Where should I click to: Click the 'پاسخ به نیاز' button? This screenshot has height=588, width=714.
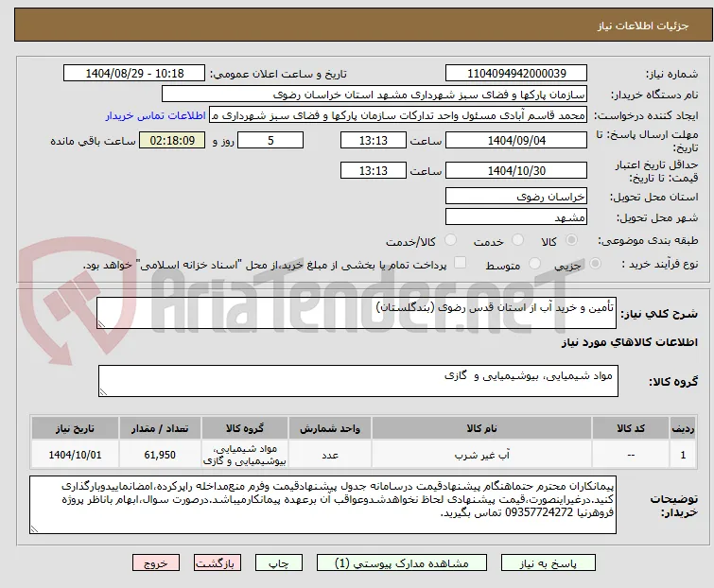pyautogui.click(x=548, y=563)
